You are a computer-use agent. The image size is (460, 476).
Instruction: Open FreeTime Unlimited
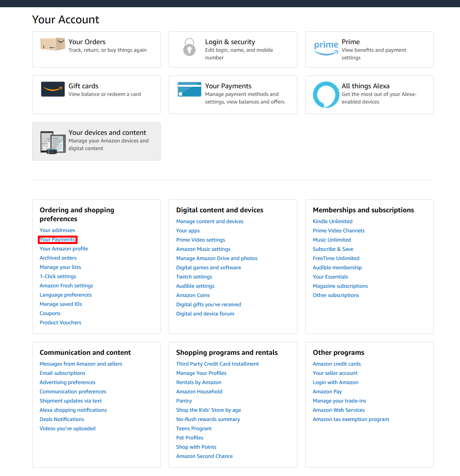pyautogui.click(x=336, y=258)
